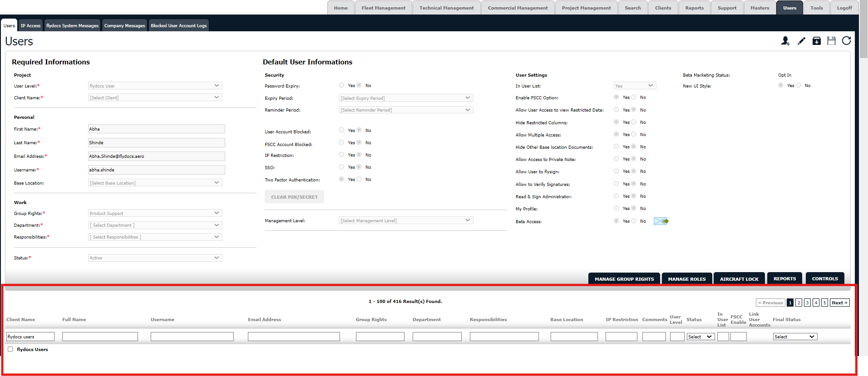Open the User Level dropdown
The height and width of the screenshot is (376, 868).
coord(155,86)
